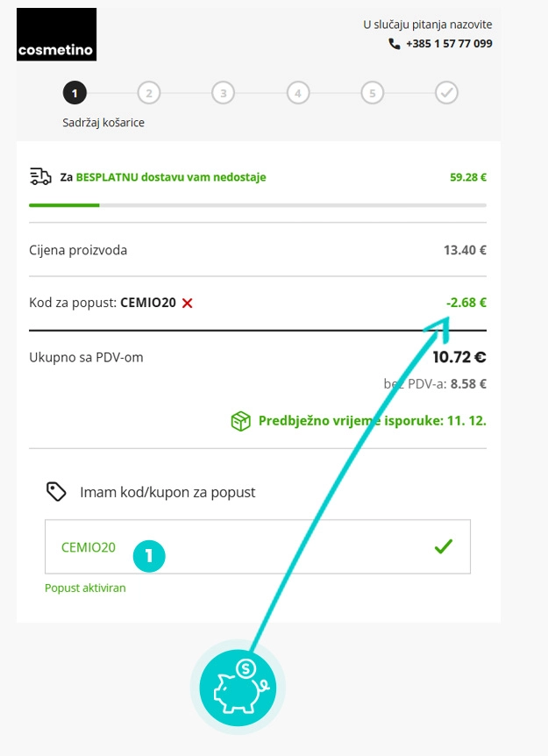This screenshot has width=548, height=756.
Task: Click the free delivery progress bar
Action: point(258,205)
